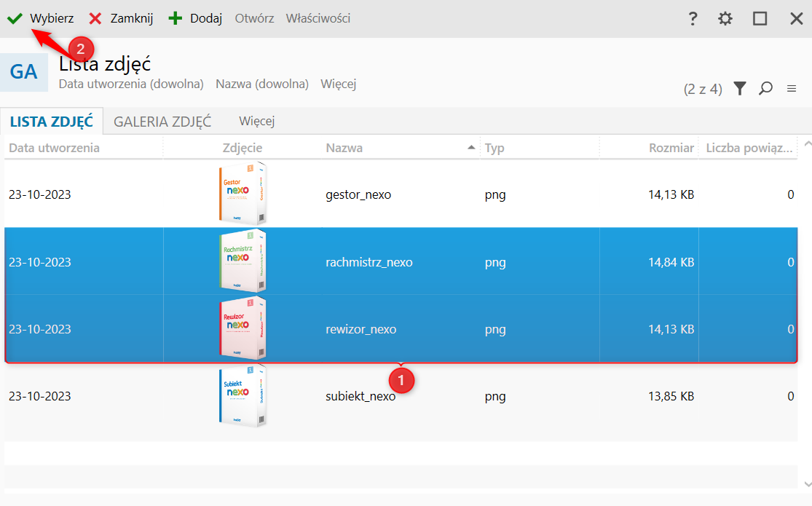Viewport: 812px width, 506px height.
Task: Click the Zdjęcie column header
Action: click(243, 148)
